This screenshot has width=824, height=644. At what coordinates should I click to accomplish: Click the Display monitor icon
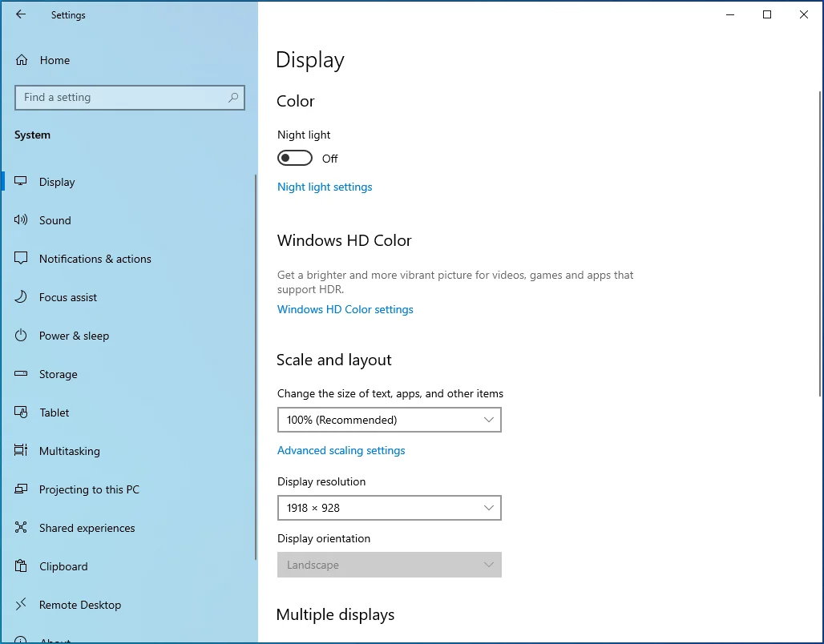21,181
